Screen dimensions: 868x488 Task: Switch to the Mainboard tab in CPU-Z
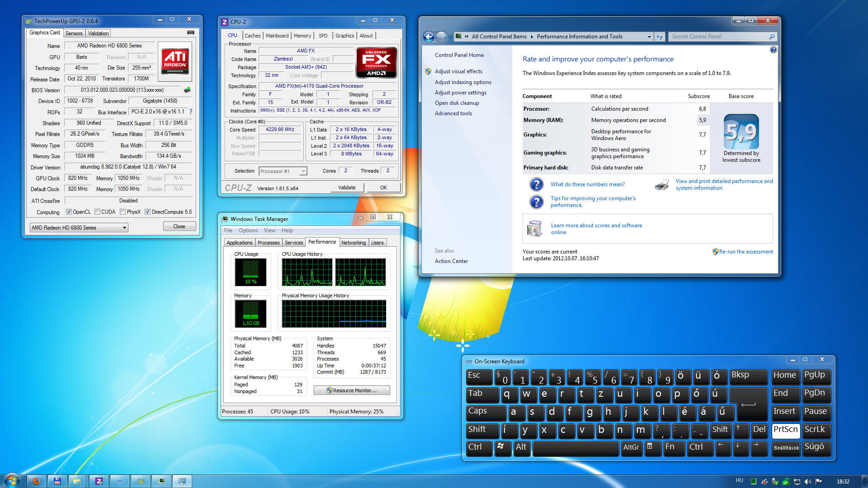pos(277,36)
